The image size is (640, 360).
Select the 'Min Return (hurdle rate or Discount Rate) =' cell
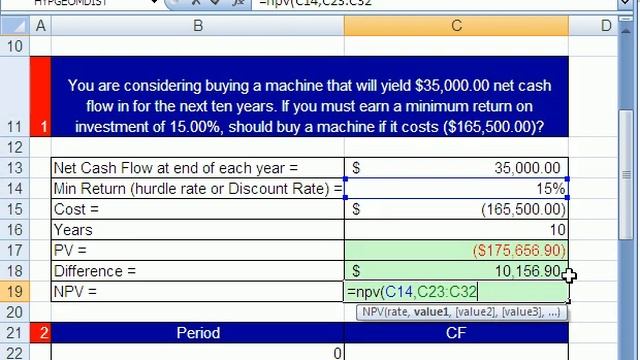(198, 189)
